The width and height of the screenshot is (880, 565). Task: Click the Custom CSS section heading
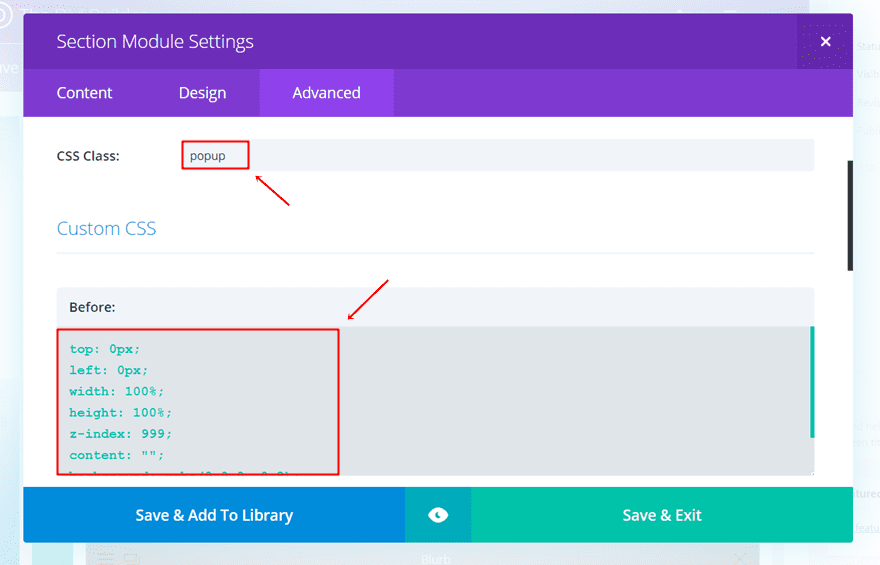tap(107, 228)
